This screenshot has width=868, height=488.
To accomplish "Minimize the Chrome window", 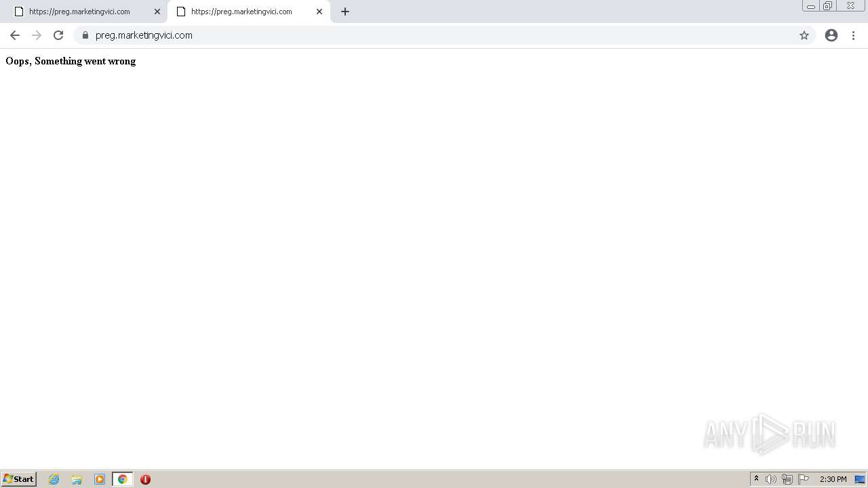I will click(811, 6).
